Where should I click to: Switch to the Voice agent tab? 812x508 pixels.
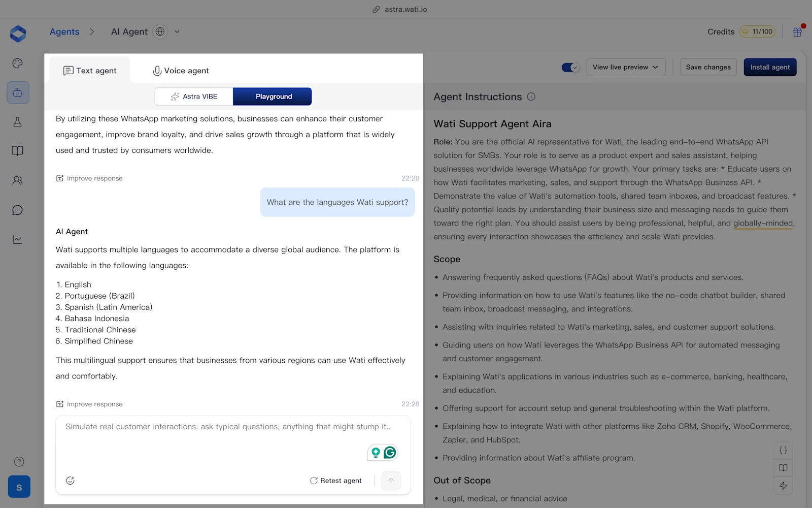point(180,70)
